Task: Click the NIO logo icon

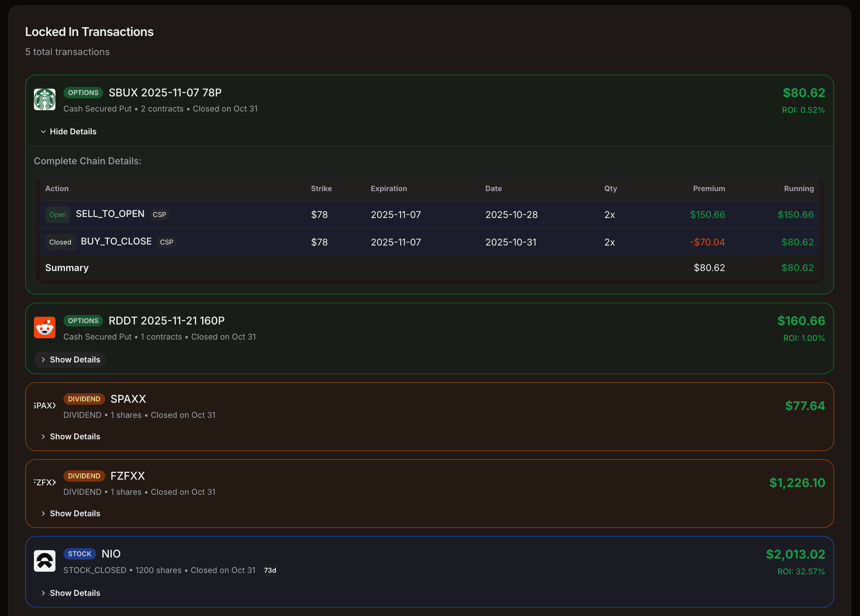Action: pos(44,561)
